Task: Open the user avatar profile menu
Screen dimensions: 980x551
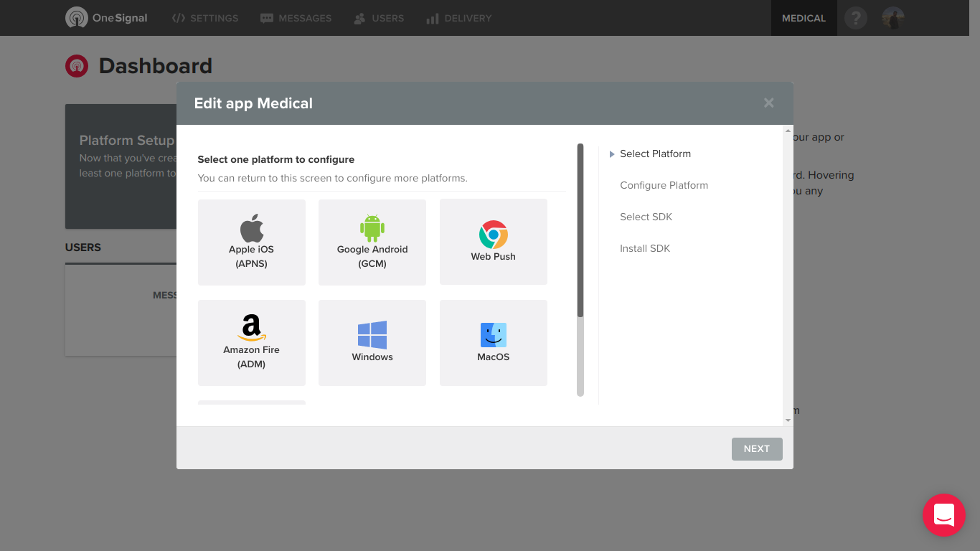Action: [893, 18]
